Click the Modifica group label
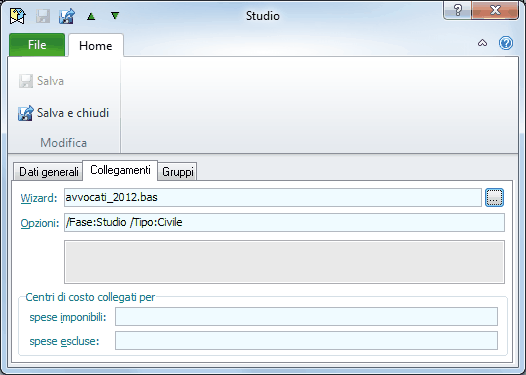Image resolution: width=526 pixels, height=375 pixels. 64,143
